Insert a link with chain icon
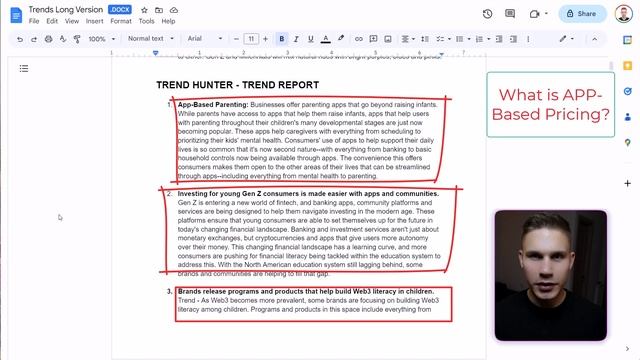640x360 pixels. pos(358,39)
